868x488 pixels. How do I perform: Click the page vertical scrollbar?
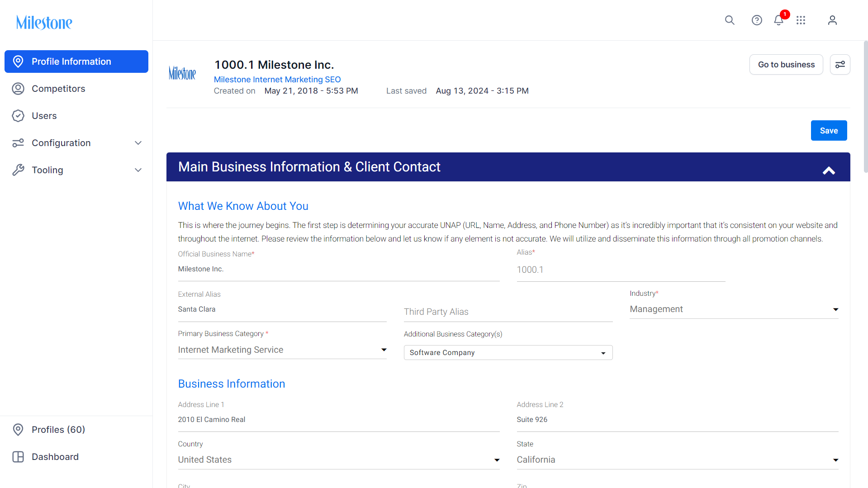865,107
